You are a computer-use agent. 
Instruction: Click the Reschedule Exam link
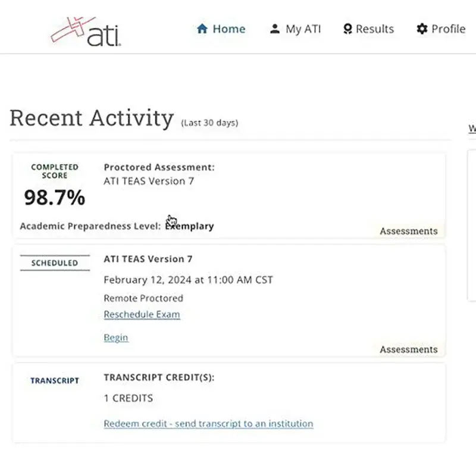coord(142,314)
